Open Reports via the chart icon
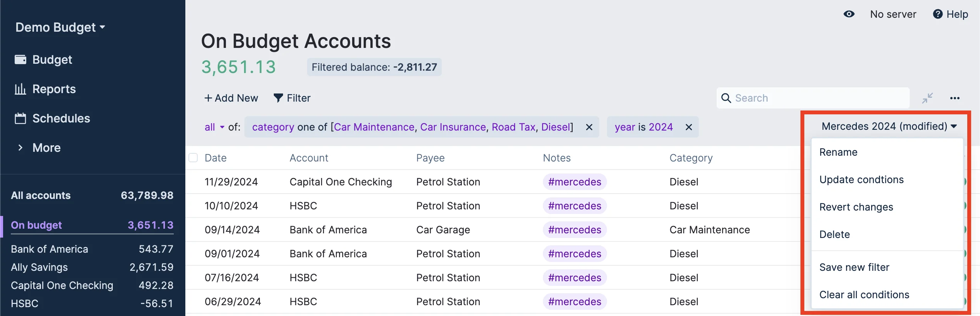This screenshot has height=316, width=980. pos(20,89)
